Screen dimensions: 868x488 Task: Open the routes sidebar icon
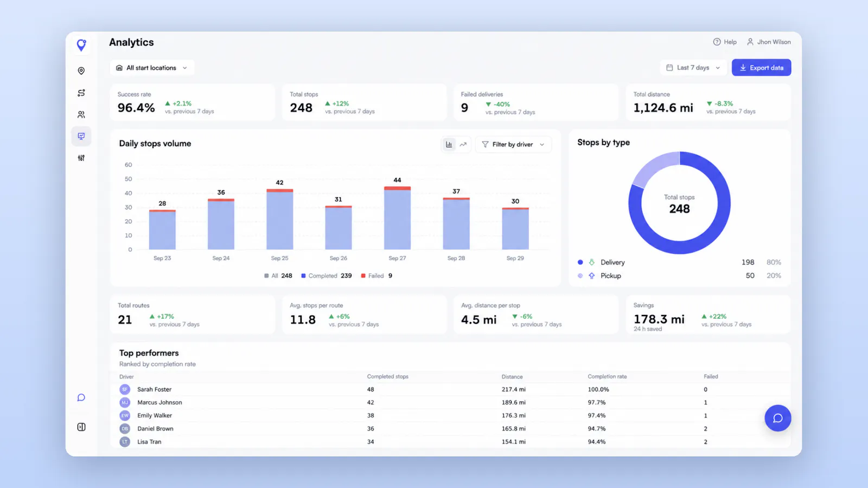81,93
